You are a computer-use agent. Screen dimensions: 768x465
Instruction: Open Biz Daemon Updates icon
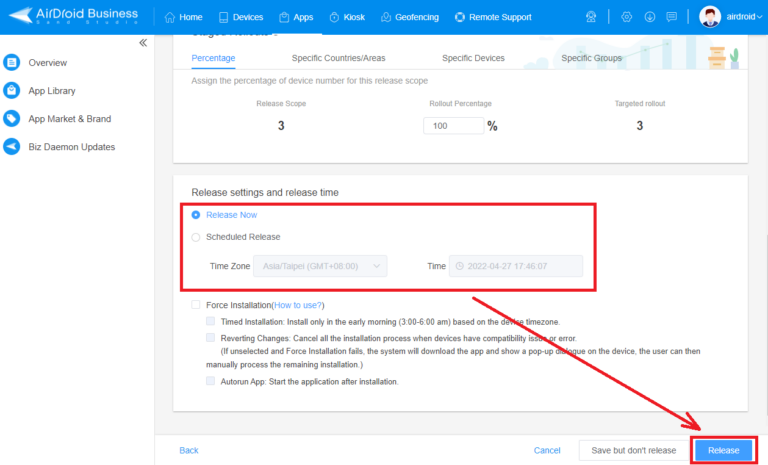(x=11, y=147)
